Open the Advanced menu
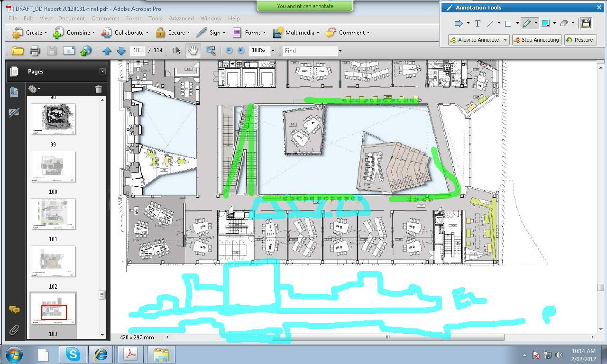This screenshot has width=607, height=364. click(x=181, y=18)
